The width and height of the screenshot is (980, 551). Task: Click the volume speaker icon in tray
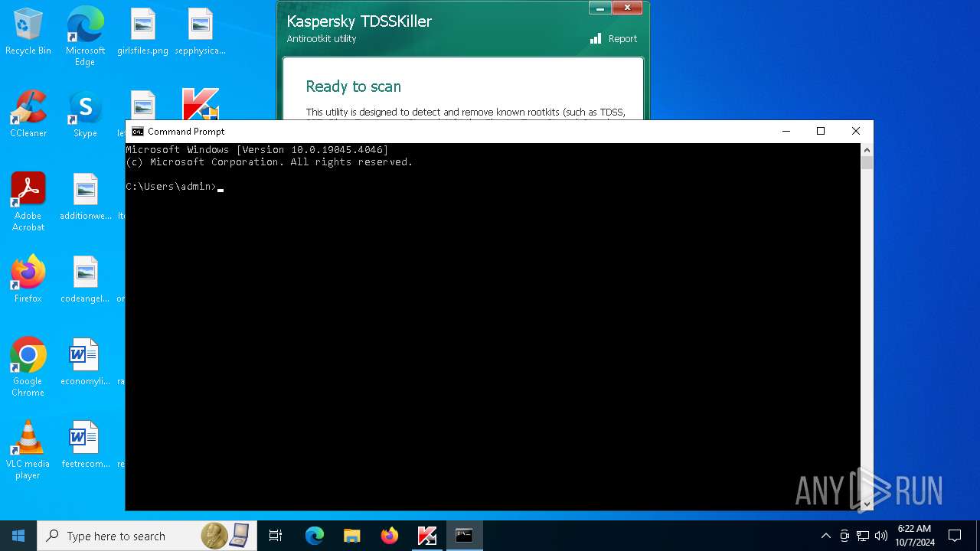click(x=881, y=536)
